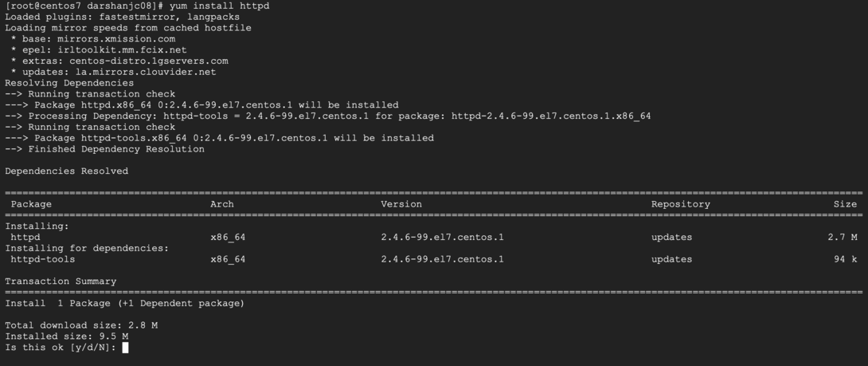Click the Version column header
Image resolution: width=868 pixels, height=366 pixels.
point(401,204)
